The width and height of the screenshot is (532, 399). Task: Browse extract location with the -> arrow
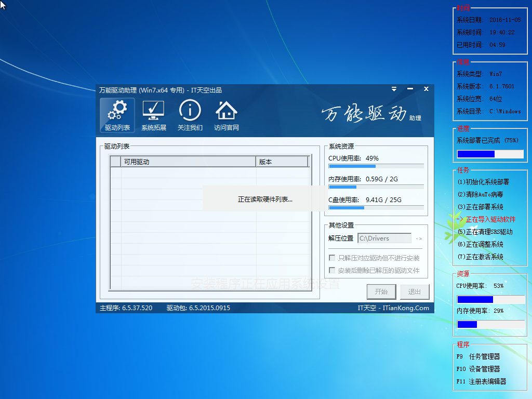(419, 238)
